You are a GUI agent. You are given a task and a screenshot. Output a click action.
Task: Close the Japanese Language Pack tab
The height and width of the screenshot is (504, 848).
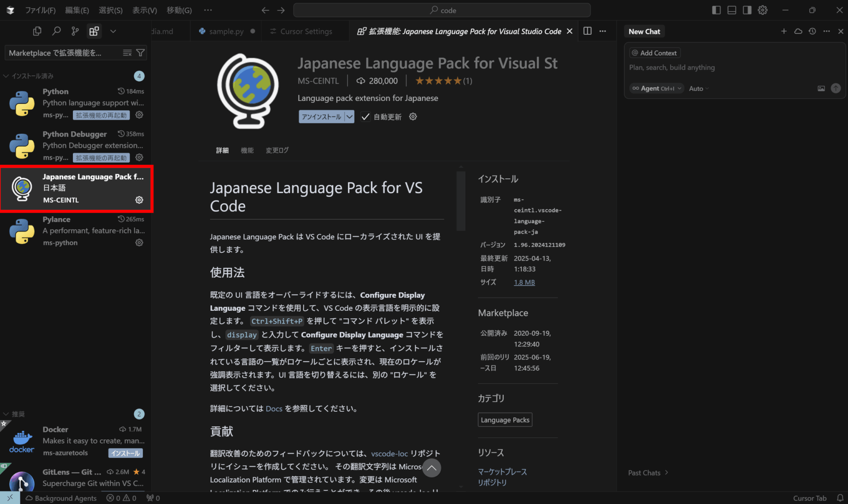click(x=570, y=31)
